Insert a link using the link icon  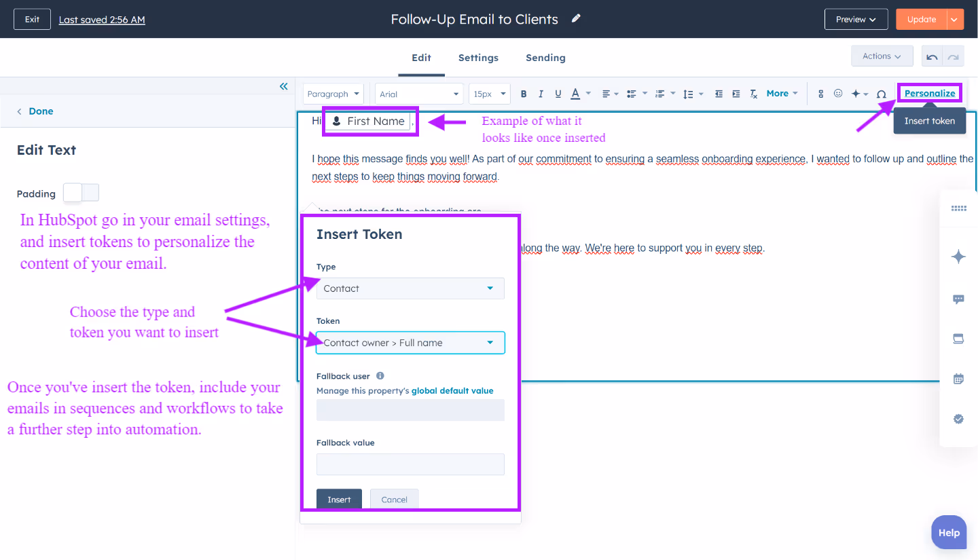(822, 93)
